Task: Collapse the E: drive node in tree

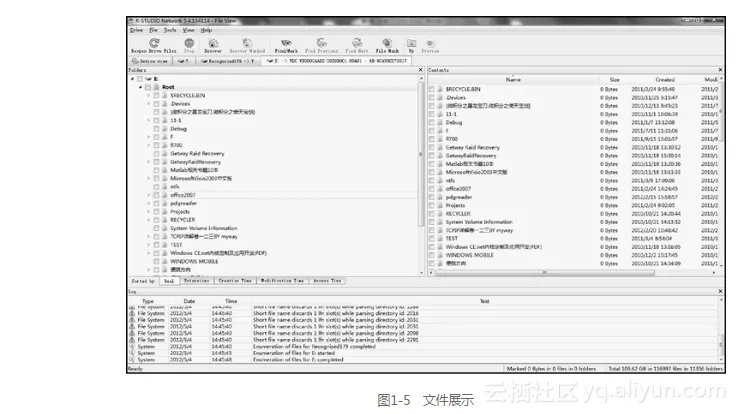Action: tap(133, 79)
